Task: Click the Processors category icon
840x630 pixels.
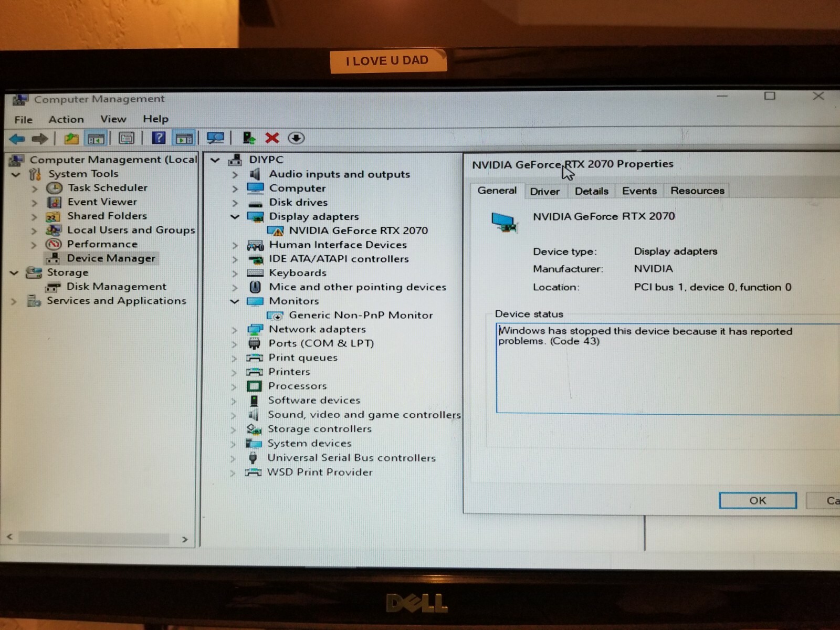Action: 254,386
